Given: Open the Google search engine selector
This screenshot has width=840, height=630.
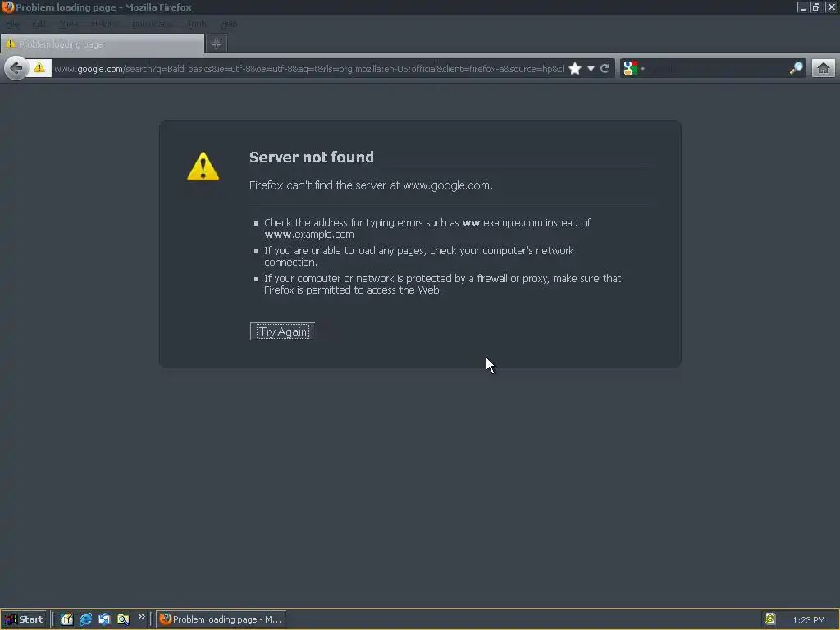Looking at the screenshot, I should [634, 69].
